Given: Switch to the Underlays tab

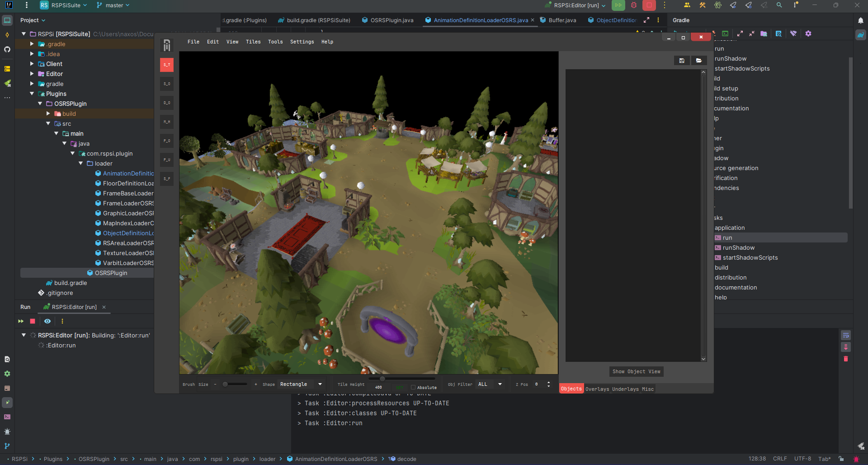Looking at the screenshot, I should pyautogui.click(x=625, y=389).
